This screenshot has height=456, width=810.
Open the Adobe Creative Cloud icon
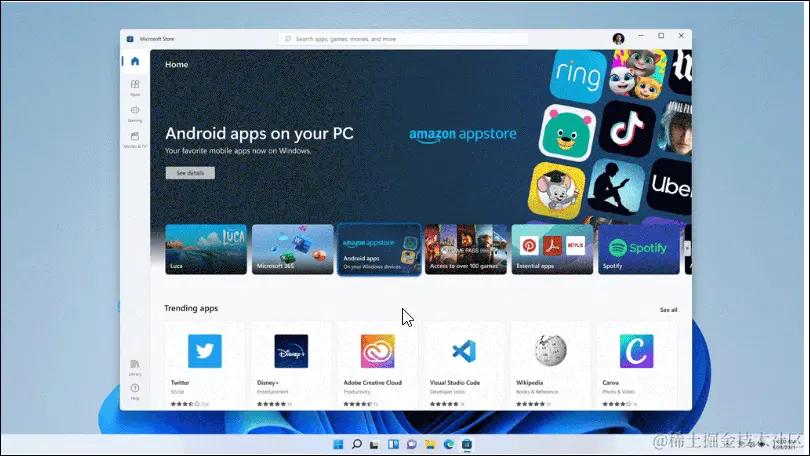click(378, 351)
